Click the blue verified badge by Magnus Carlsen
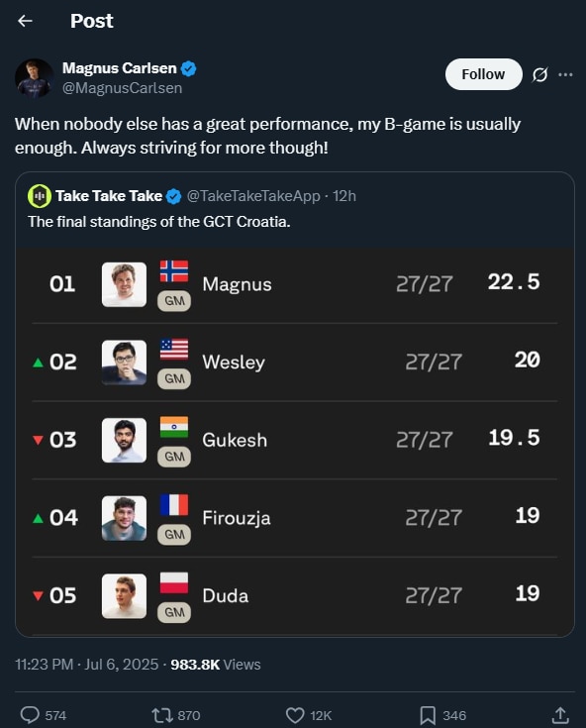The height and width of the screenshot is (728, 586). (x=188, y=68)
